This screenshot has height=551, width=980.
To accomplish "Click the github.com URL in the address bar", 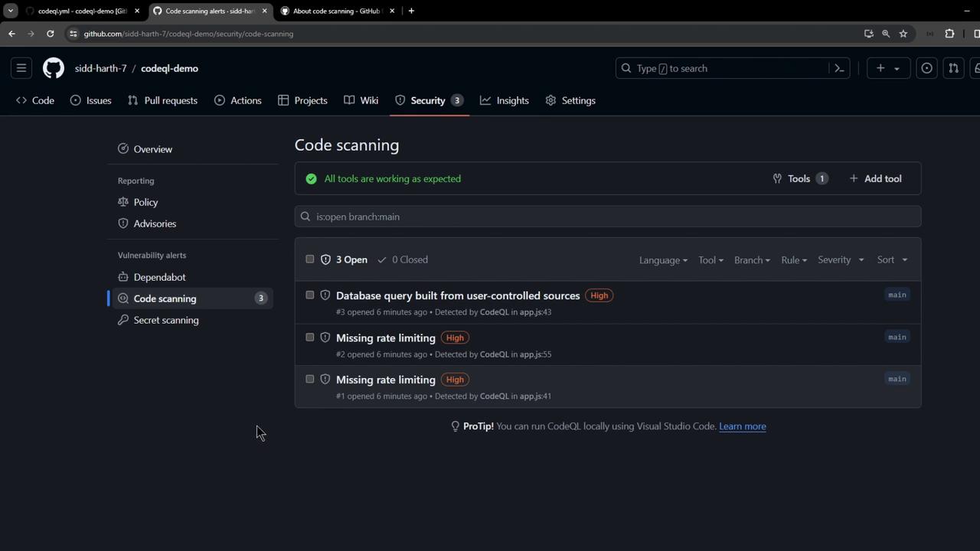I will (188, 34).
